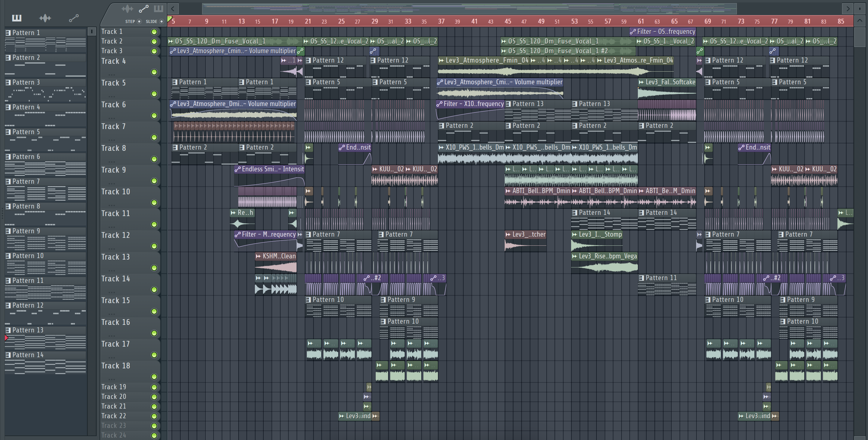Click the song overview minimap scrollbar
868x440 pixels.
point(469,9)
